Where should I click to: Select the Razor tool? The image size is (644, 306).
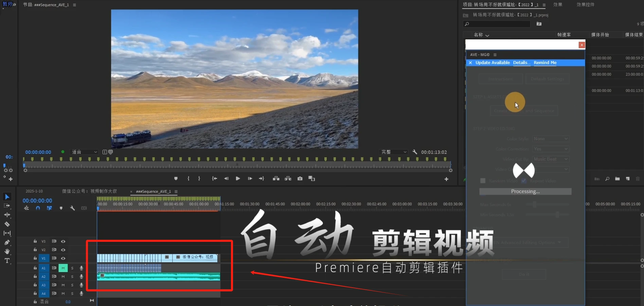[x=7, y=224]
